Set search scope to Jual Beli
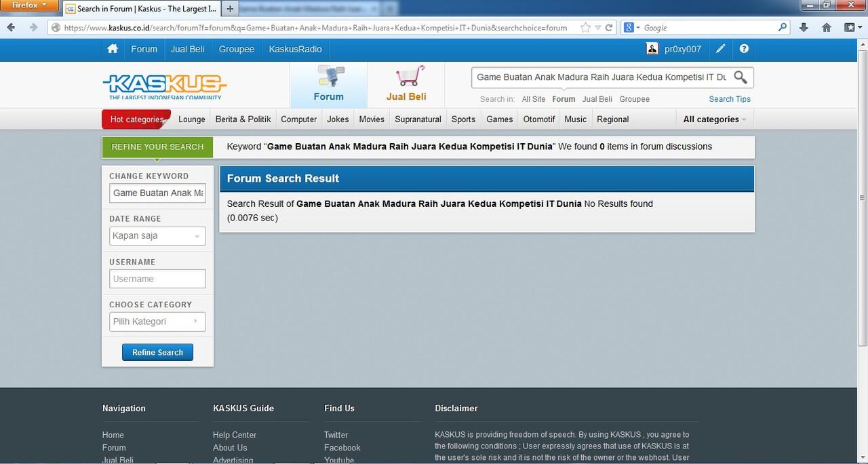This screenshot has width=868, height=464. 597,99
